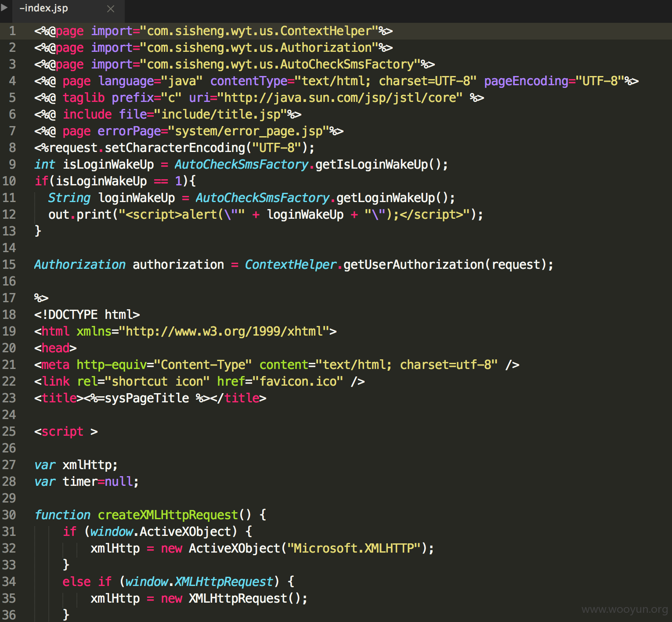Click the "http://java.sun.com/jsp/jstl/core" uri string

pos(340,98)
